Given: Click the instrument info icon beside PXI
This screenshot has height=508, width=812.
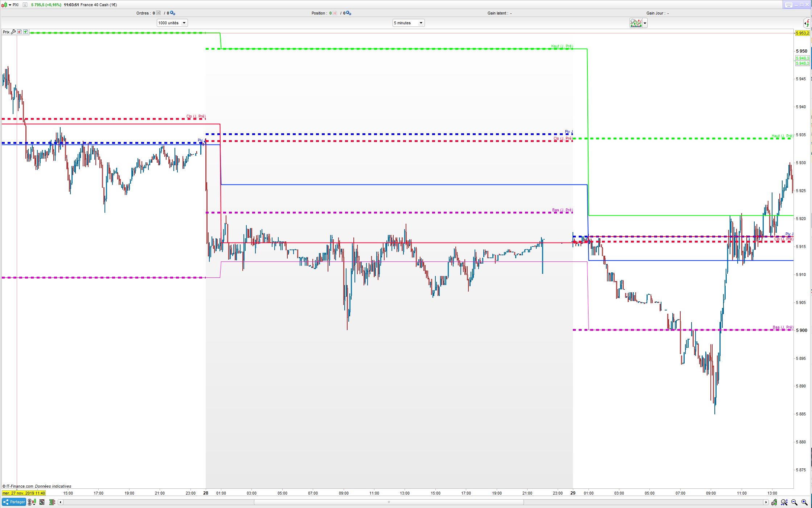Looking at the screenshot, I should point(25,5).
